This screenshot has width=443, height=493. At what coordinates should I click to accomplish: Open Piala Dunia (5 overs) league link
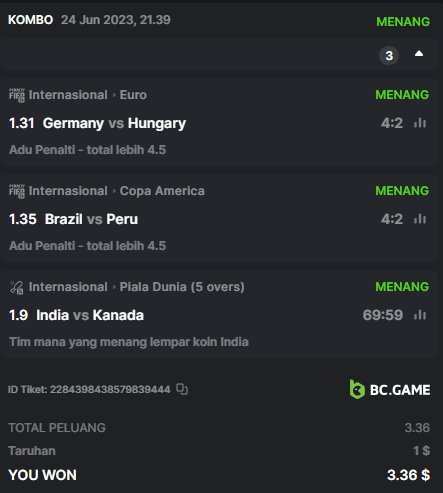(x=182, y=287)
